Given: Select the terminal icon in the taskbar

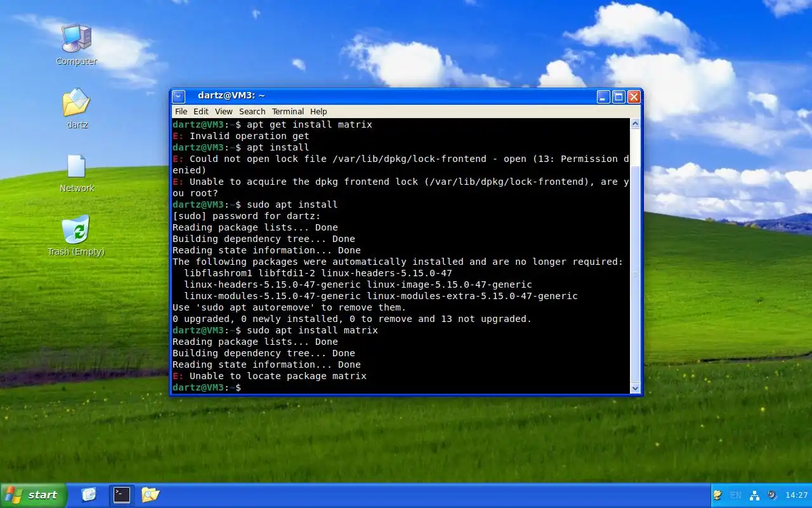Looking at the screenshot, I should [121, 495].
